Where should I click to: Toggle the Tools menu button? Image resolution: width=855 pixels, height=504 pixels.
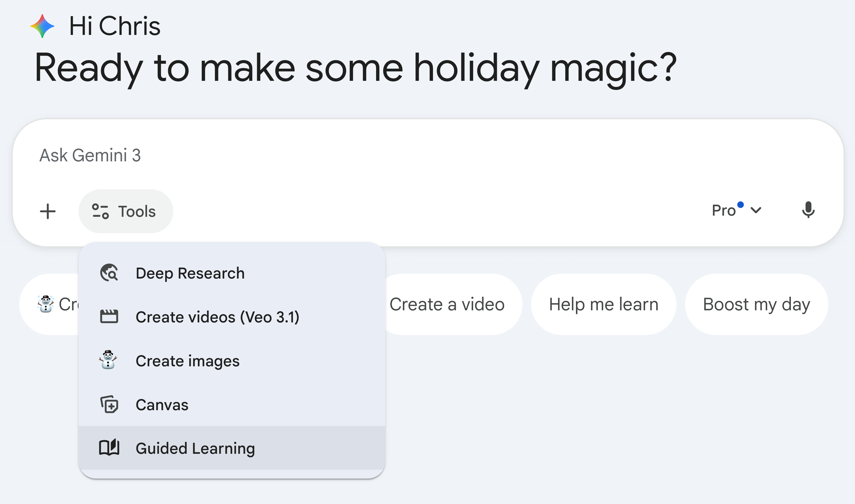[x=126, y=211]
